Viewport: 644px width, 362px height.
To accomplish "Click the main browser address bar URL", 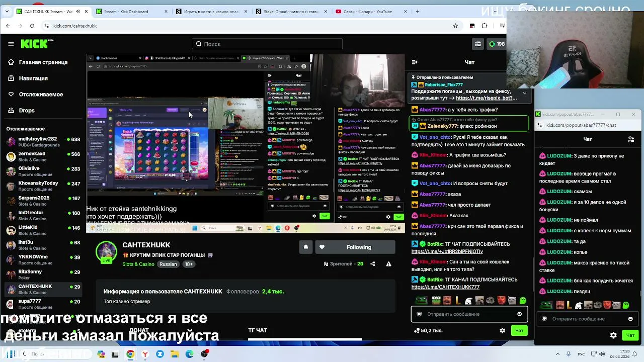I will 75,26.
